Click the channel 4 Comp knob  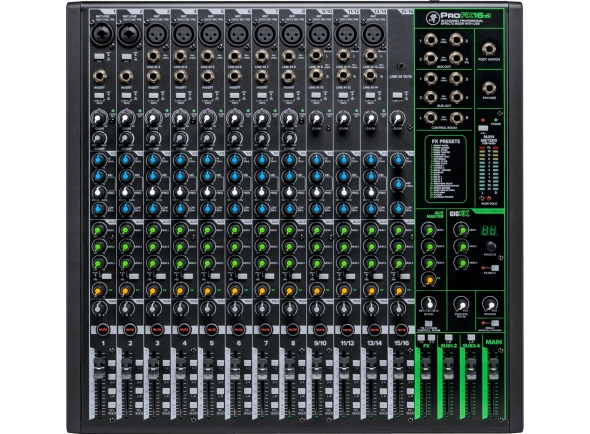tap(180, 139)
